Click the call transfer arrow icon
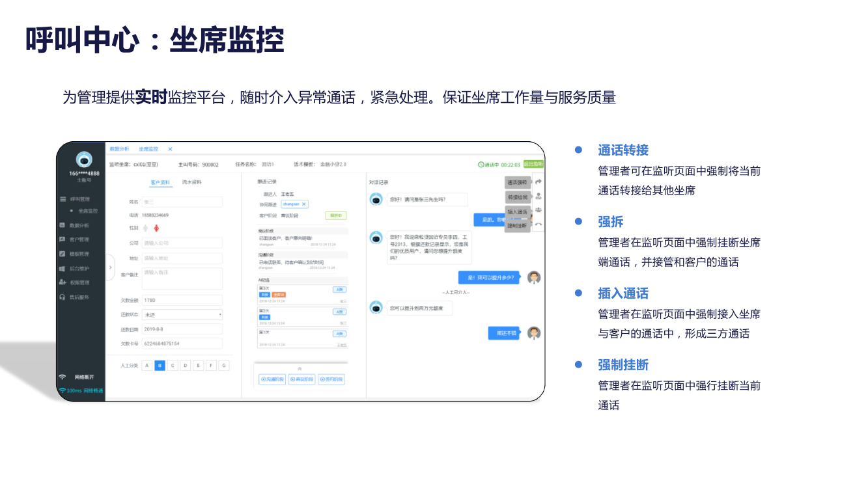 tap(539, 182)
